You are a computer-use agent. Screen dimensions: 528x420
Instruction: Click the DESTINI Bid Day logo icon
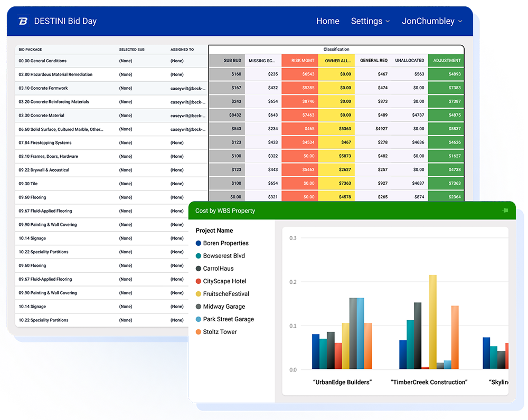[23, 21]
